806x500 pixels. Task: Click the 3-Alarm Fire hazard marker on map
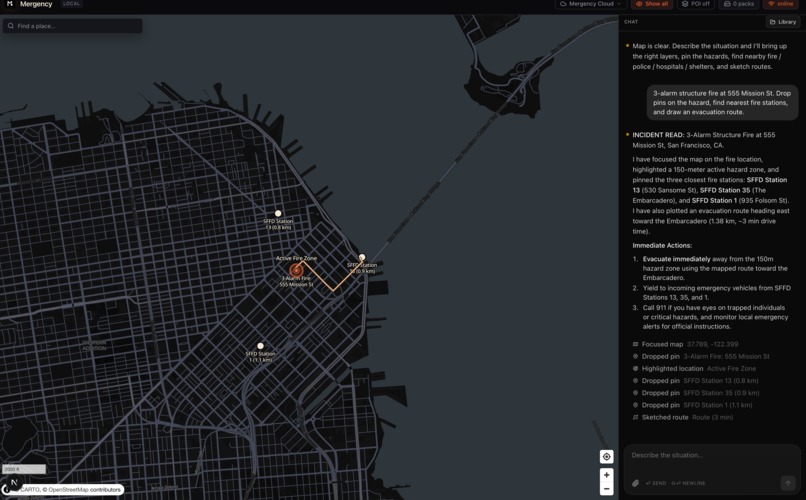[296, 270]
